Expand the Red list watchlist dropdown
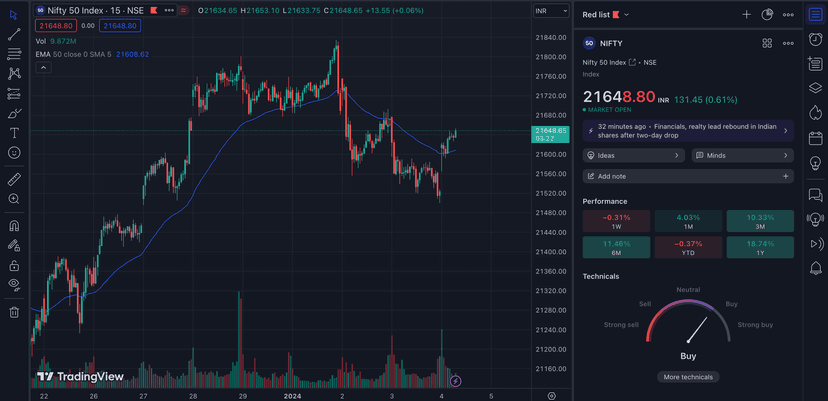Viewport: 828px width, 401px height. tap(607, 15)
